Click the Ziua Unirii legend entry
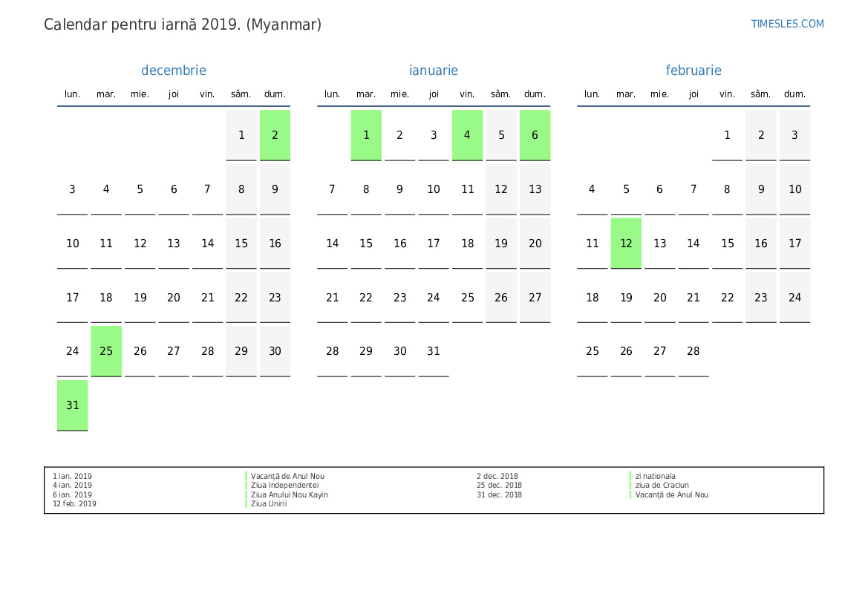Image resolution: width=868 pixels, height=614 pixels. (269, 504)
